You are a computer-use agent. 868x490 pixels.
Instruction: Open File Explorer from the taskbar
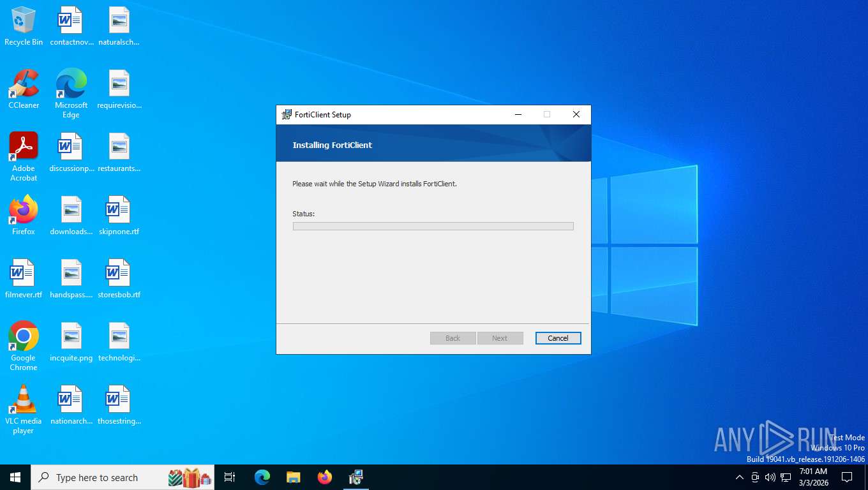(293, 477)
